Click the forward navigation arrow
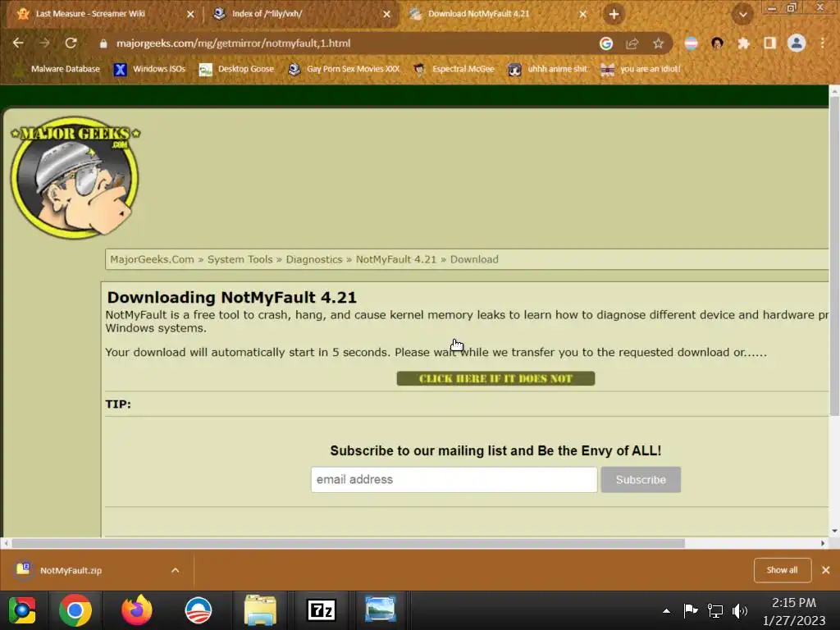The width and height of the screenshot is (840, 630). pyautogui.click(x=44, y=43)
